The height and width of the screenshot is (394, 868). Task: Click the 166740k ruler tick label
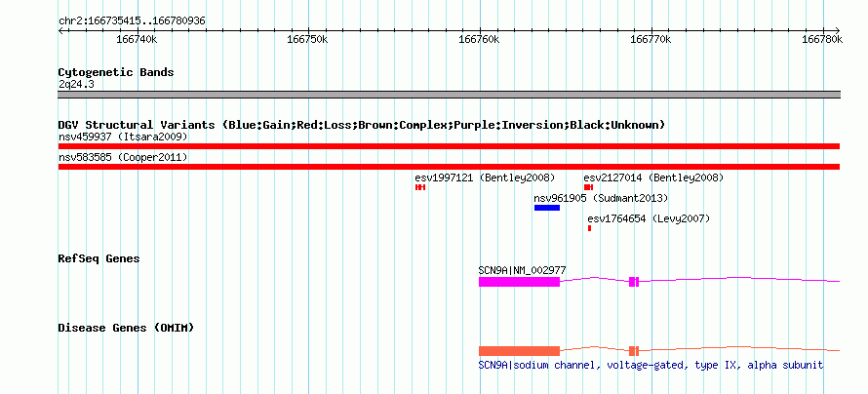[x=137, y=40]
